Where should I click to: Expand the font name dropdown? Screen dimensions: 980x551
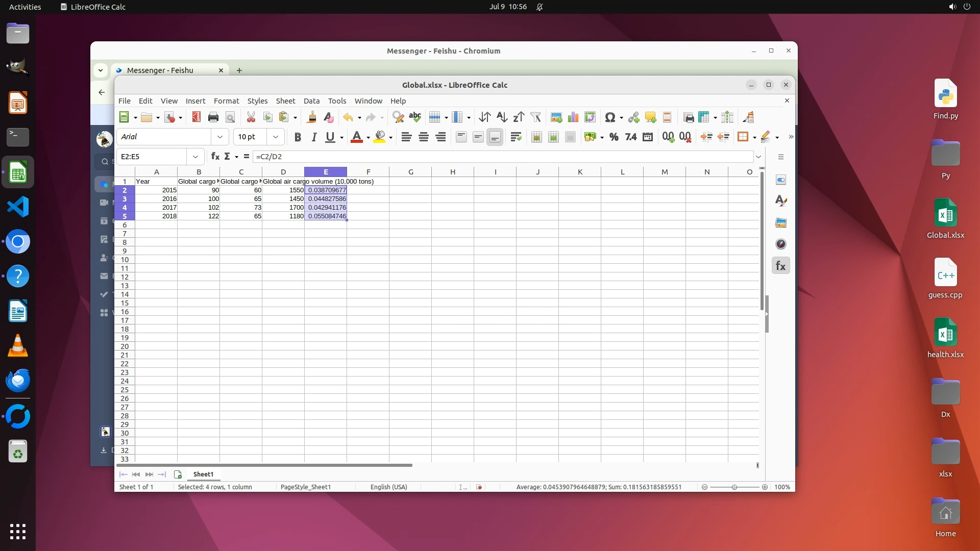[220, 137]
